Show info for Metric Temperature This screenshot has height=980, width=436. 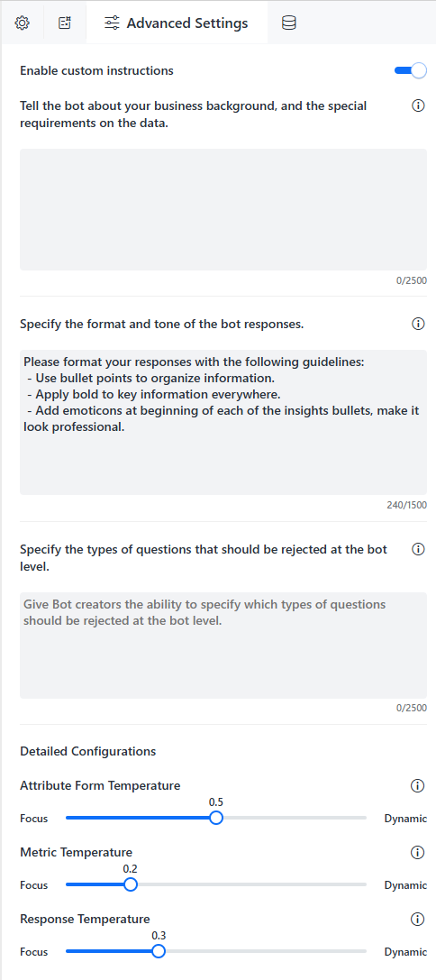(x=417, y=852)
